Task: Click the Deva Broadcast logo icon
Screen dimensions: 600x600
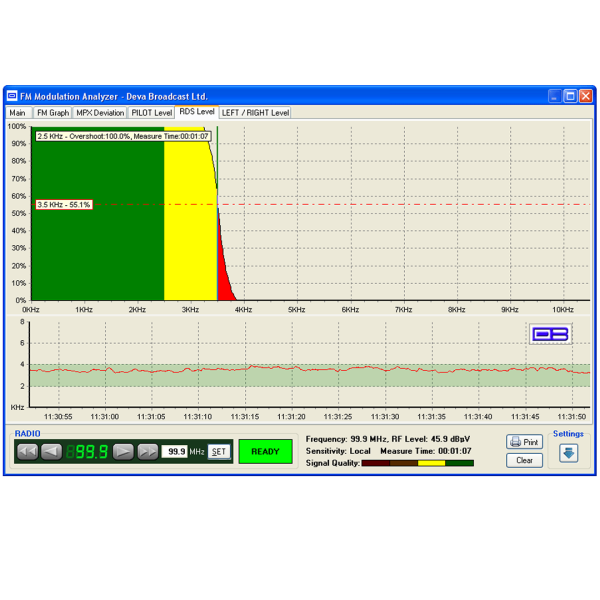Action: click(550, 334)
